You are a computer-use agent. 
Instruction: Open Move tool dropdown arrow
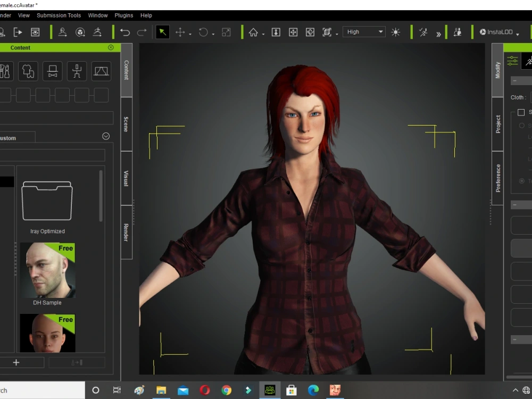click(190, 34)
